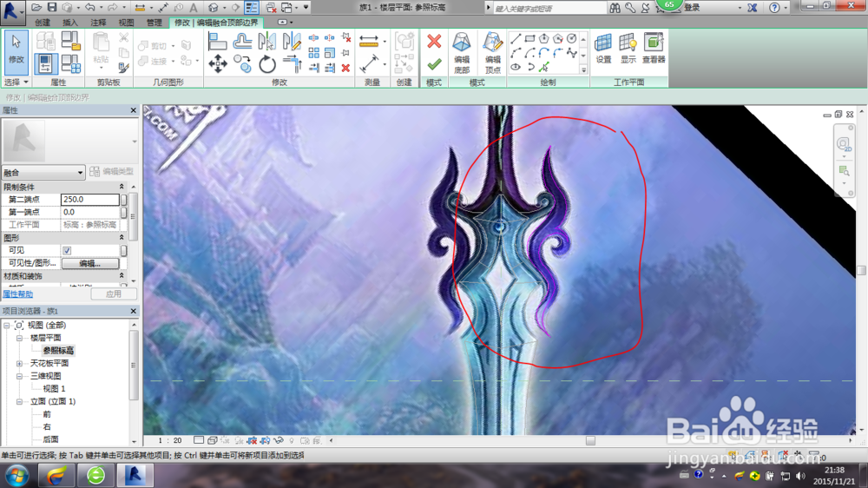Image resolution: width=868 pixels, height=488 pixels.
Task: Click the 第二端点 value field 250.0
Action: pos(89,200)
